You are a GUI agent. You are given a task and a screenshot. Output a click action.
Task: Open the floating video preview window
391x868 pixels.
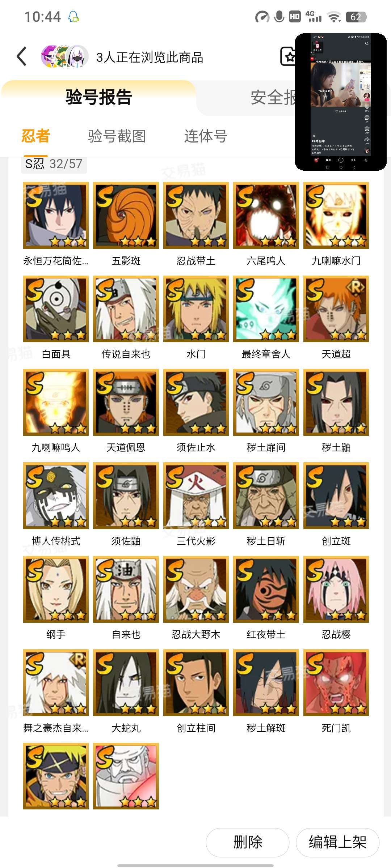pyautogui.click(x=341, y=102)
